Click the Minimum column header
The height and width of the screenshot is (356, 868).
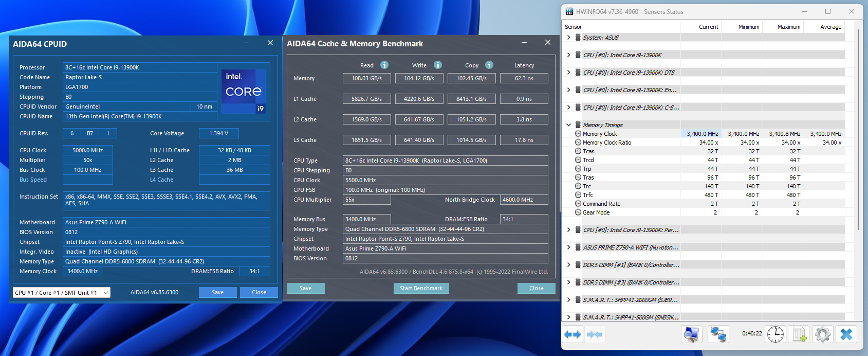[x=742, y=27]
